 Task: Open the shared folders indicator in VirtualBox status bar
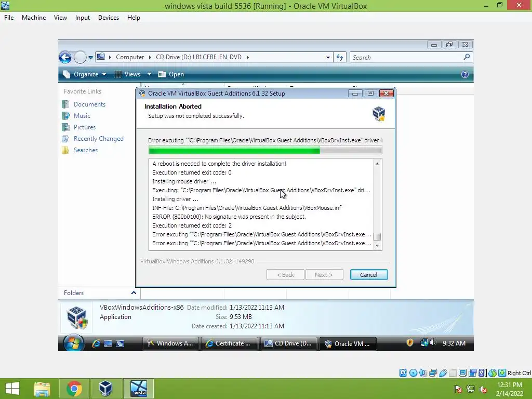[453, 373]
